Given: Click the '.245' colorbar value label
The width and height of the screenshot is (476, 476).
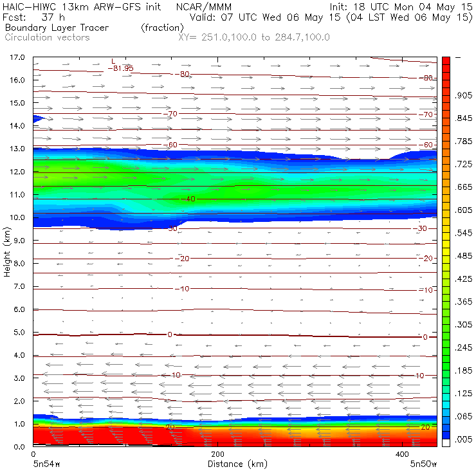Looking at the screenshot, I should 463,347.
